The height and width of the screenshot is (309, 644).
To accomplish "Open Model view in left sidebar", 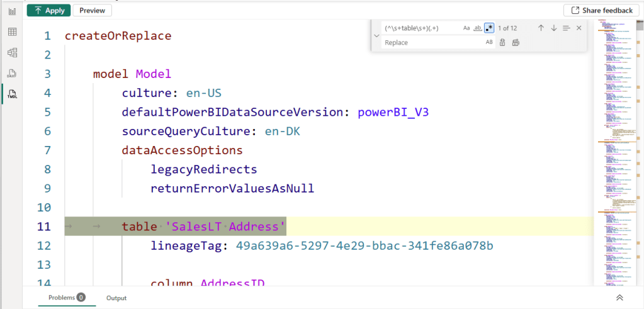I will point(12,52).
